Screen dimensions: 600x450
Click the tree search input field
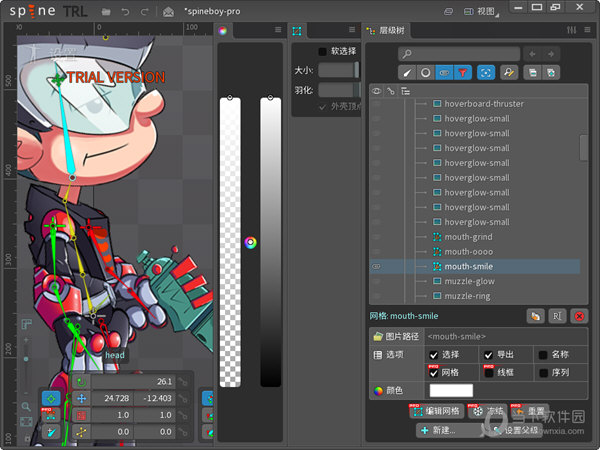coord(459,54)
